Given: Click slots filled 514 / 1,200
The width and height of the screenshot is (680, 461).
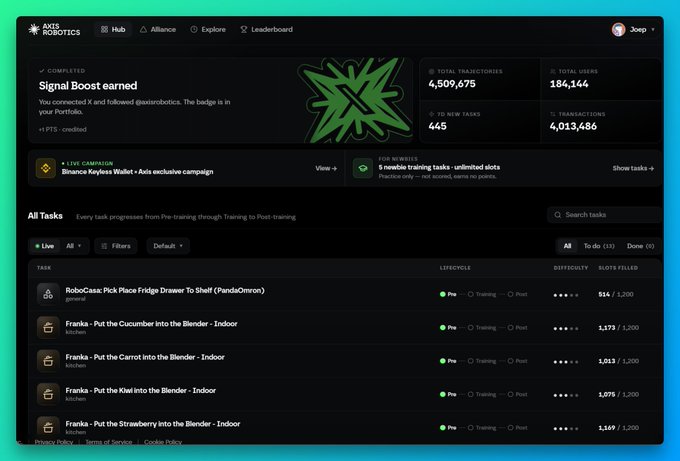Looking at the screenshot, I should (x=616, y=294).
